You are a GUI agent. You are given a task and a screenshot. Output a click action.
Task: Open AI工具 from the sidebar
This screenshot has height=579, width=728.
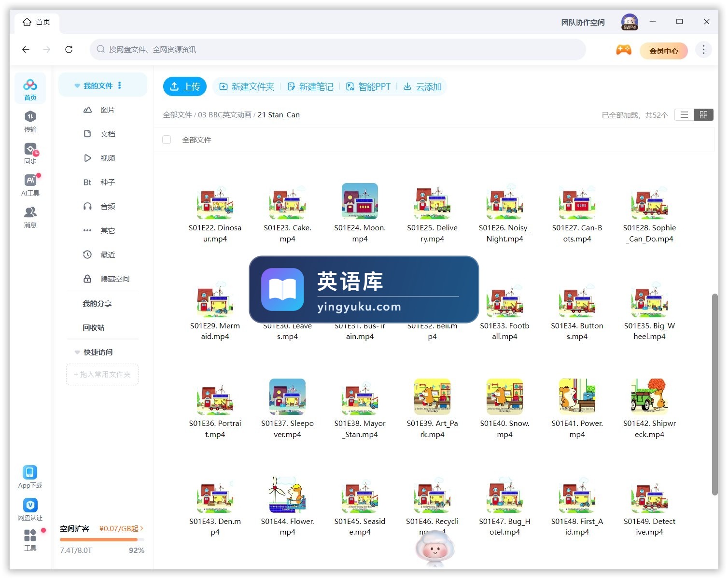(30, 185)
